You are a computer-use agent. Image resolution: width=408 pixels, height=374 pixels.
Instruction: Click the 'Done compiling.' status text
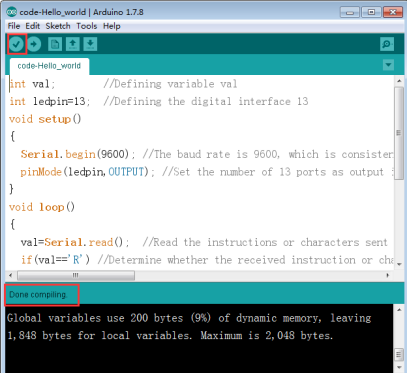pos(38,295)
